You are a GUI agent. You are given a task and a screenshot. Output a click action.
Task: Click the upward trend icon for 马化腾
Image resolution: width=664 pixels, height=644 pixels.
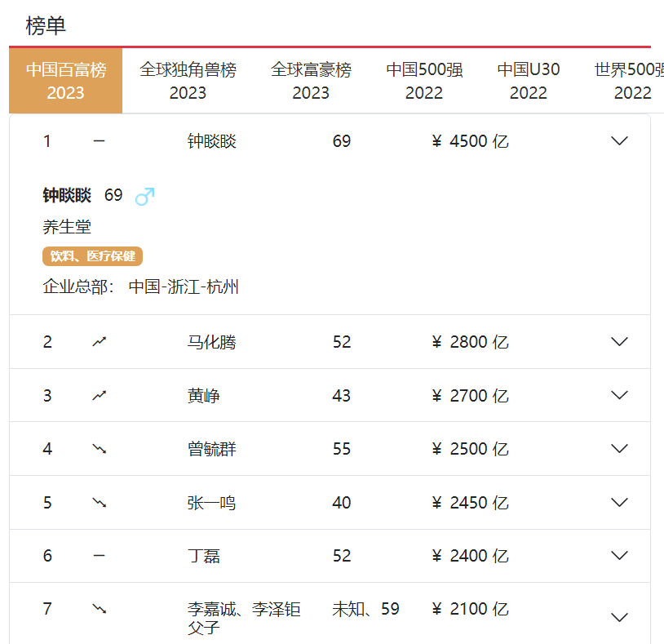[100, 342]
